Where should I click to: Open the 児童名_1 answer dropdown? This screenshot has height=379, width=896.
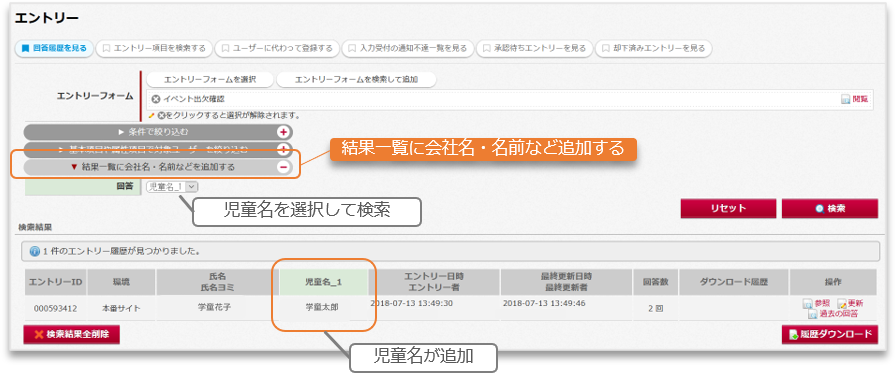(173, 186)
